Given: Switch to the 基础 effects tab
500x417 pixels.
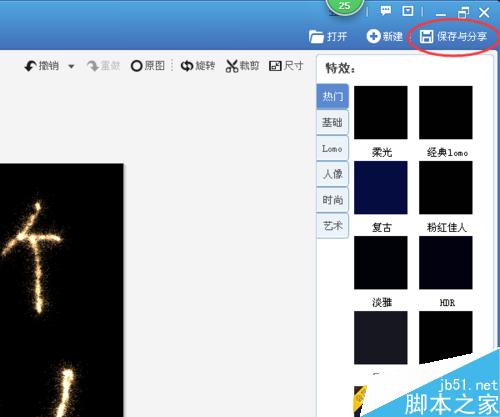Looking at the screenshot, I should (x=332, y=122).
